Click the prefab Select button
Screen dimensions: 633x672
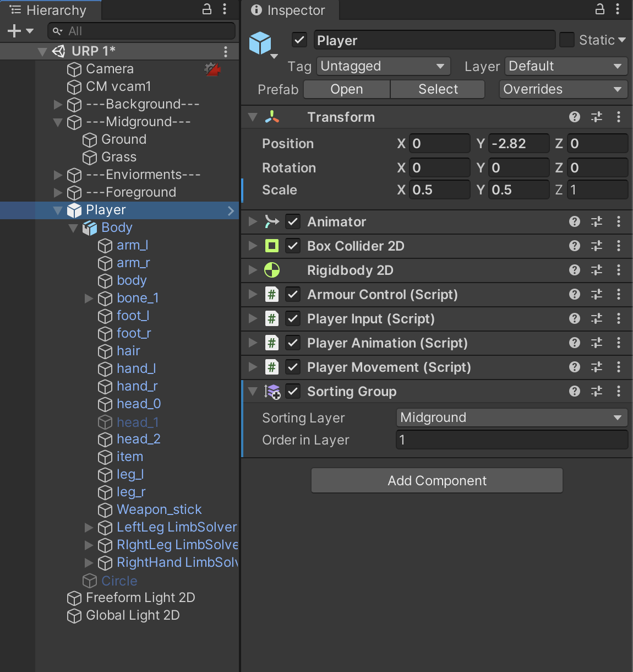click(438, 89)
